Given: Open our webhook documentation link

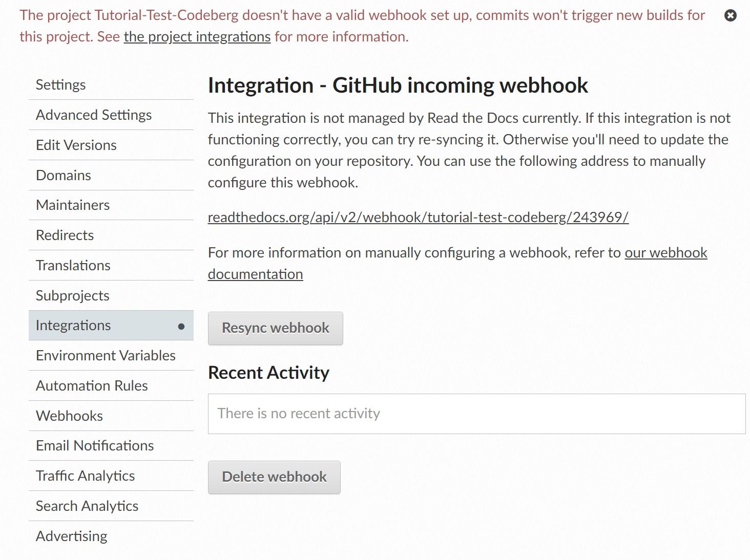Looking at the screenshot, I should coord(665,252).
